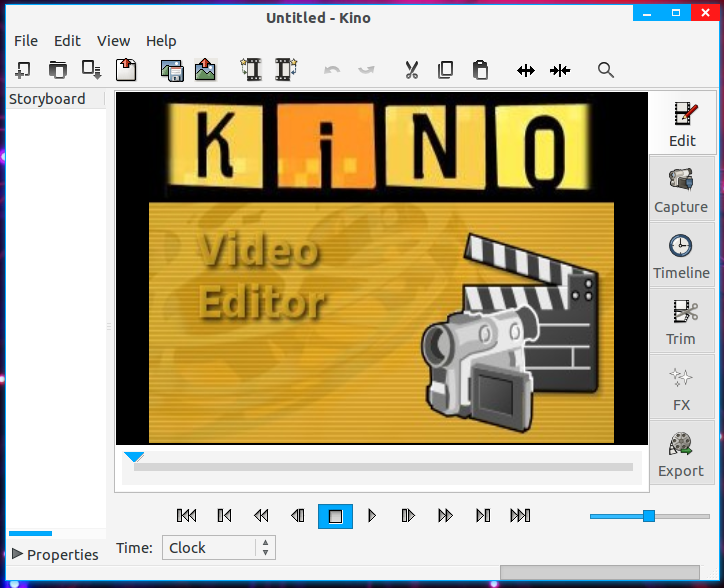This screenshot has width=724, height=588.
Task: Expand the Properties disclosure triangle
Action: 17,553
